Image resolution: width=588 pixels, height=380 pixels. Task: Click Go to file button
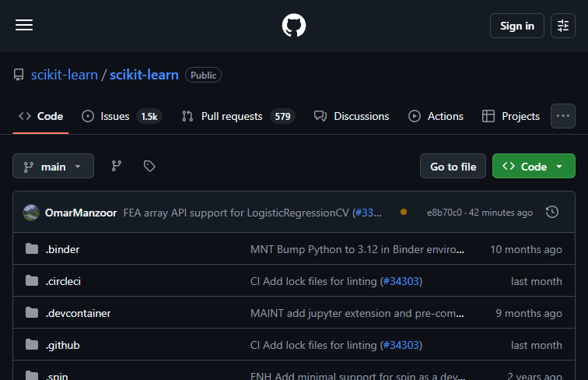click(453, 166)
